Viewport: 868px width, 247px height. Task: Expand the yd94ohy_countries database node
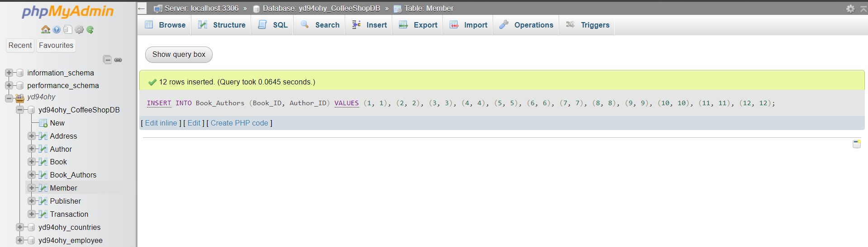tap(20, 227)
